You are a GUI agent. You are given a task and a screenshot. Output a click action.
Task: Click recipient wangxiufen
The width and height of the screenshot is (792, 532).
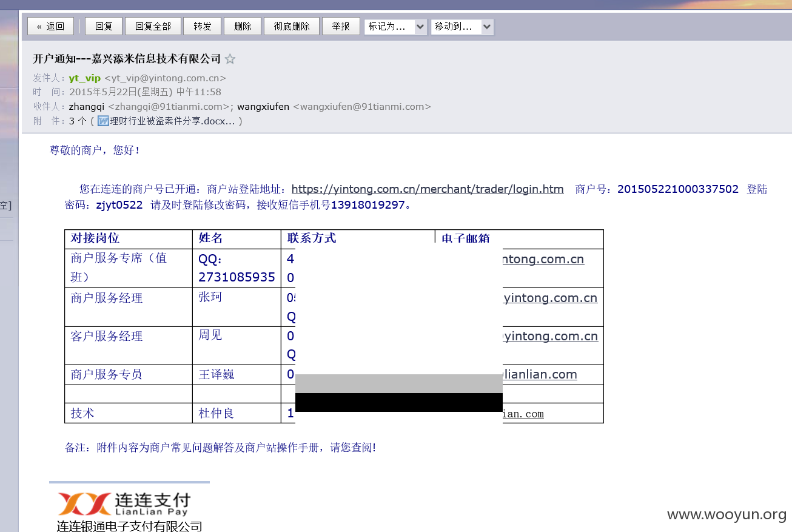pos(263,106)
